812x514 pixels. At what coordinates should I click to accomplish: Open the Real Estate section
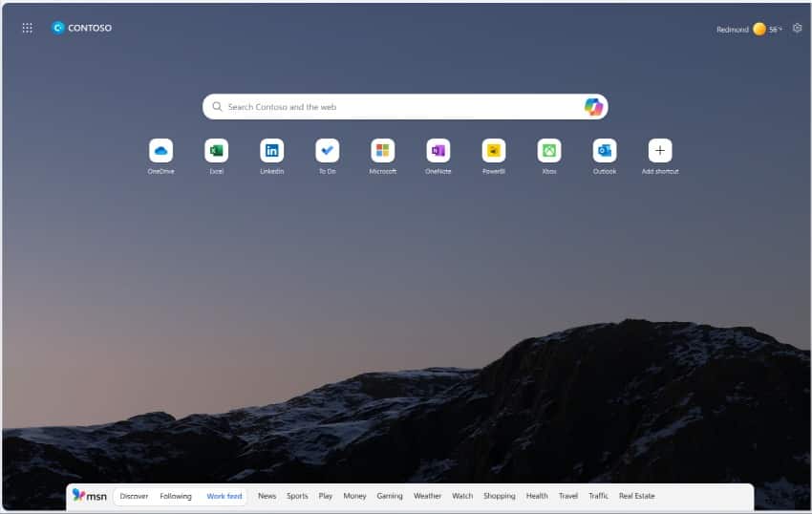point(637,497)
